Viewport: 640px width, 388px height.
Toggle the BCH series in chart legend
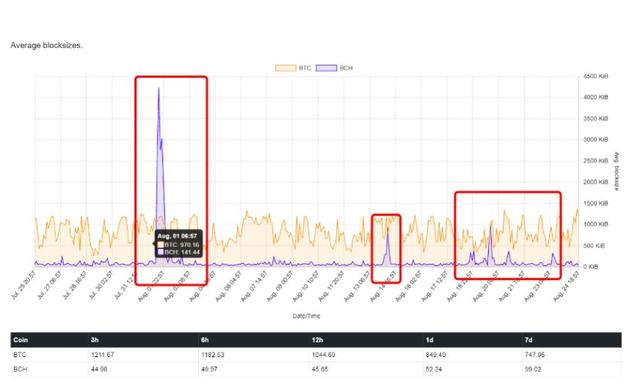[x=334, y=68]
